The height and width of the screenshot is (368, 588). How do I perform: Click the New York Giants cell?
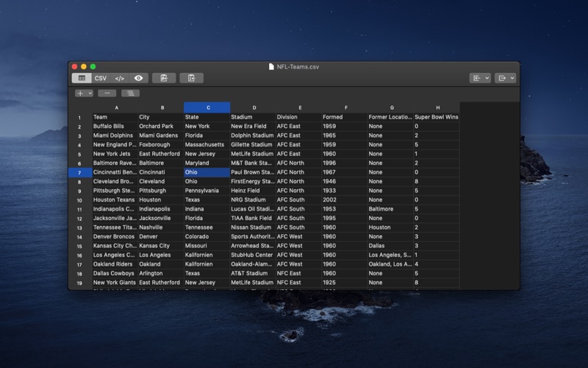tap(115, 283)
